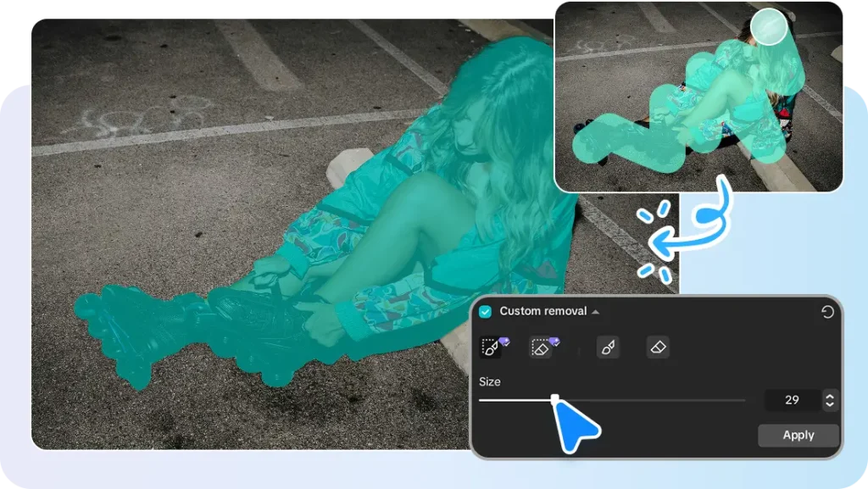Viewport: 868px width, 489px height.
Task: Click the pro diamond badge on smart eraser
Action: 555,341
